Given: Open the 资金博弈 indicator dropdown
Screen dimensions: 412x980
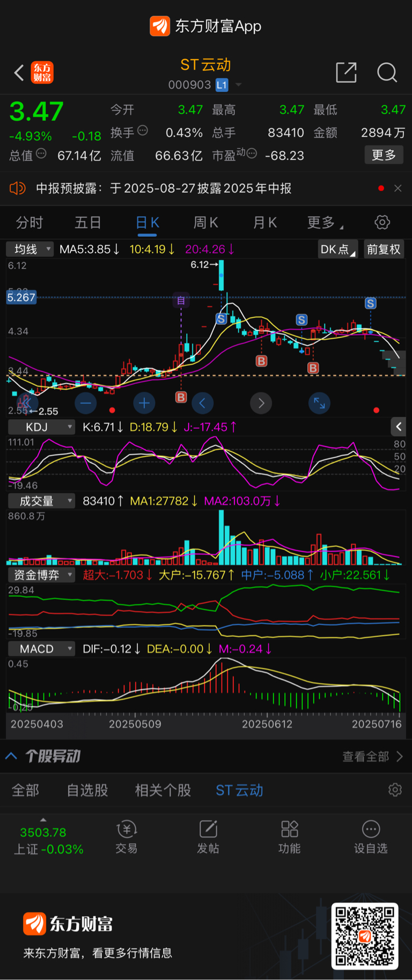Looking at the screenshot, I should [41, 575].
